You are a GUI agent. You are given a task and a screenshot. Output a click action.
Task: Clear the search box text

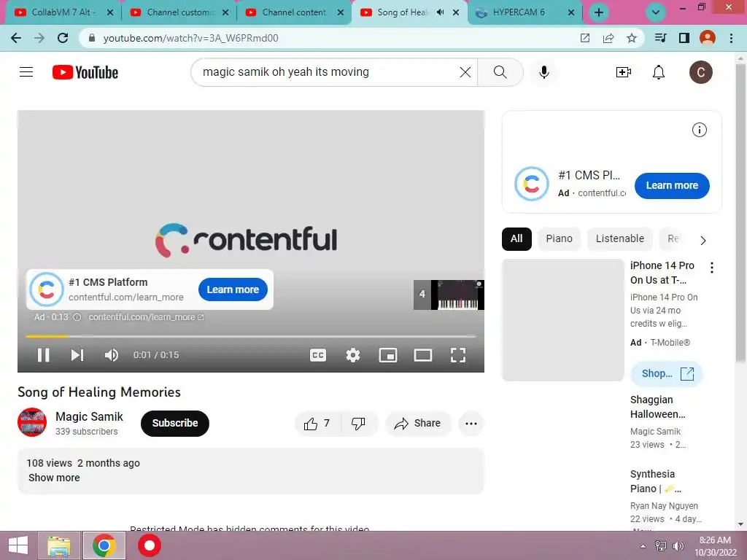coord(465,72)
